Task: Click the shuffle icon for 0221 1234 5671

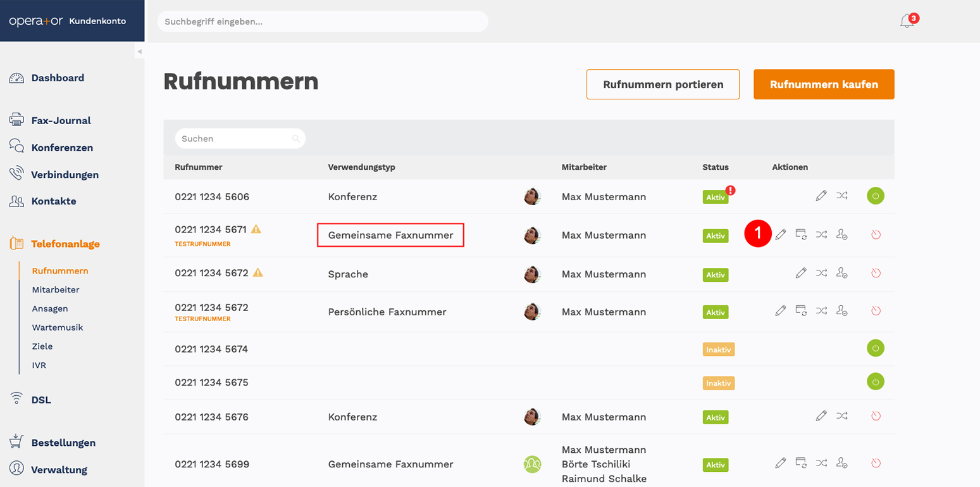Action: point(821,235)
